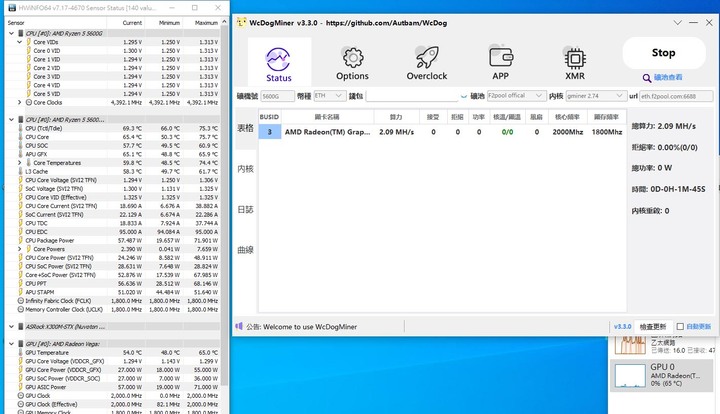This screenshot has height=414, width=720.
Task: Open the Options gear tab
Action: point(352,63)
